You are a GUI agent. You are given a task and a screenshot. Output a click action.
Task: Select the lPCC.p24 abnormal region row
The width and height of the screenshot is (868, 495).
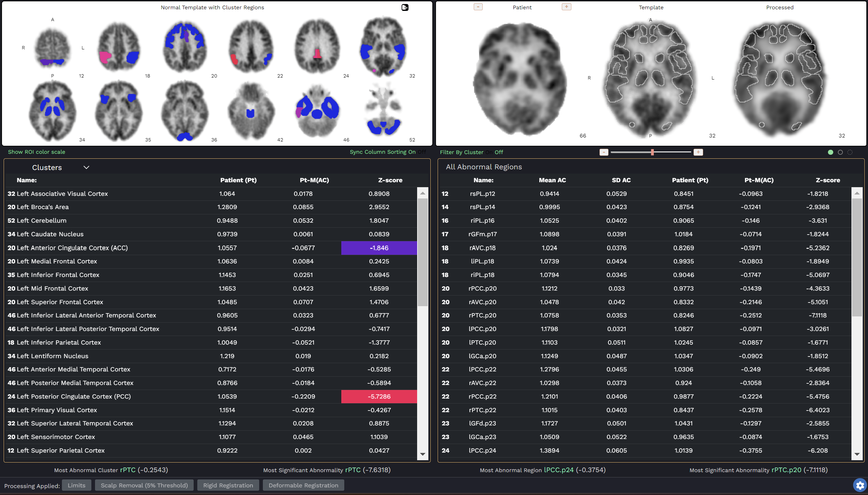[x=645, y=451]
